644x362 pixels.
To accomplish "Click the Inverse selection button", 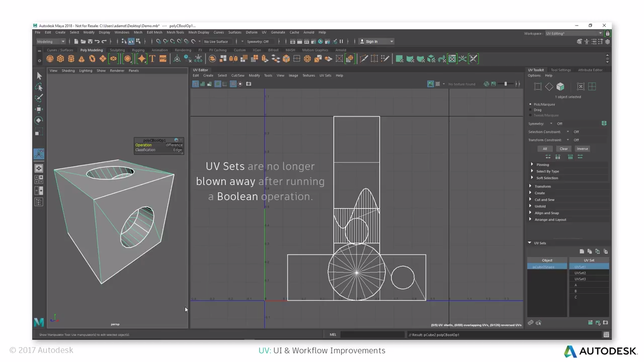I will [x=582, y=149].
